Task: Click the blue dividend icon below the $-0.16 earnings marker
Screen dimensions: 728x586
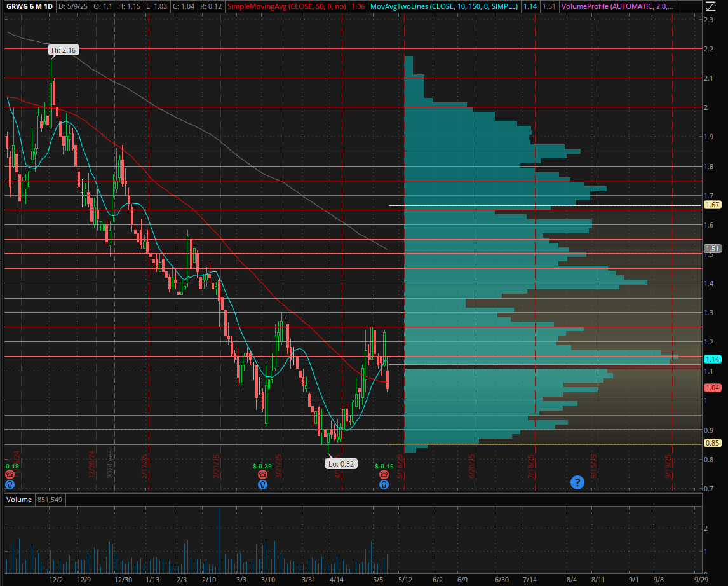Action: [383, 484]
